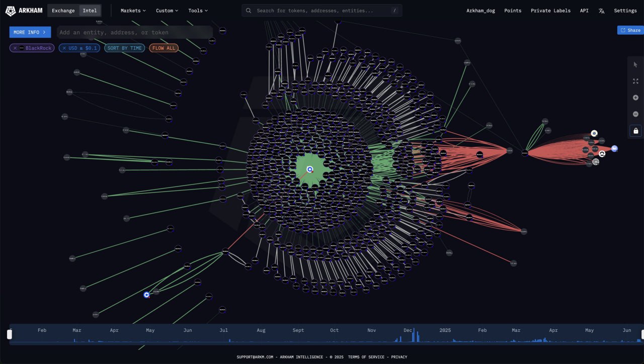Switch to the Exchange tab
The image size is (644, 364).
[63, 11]
